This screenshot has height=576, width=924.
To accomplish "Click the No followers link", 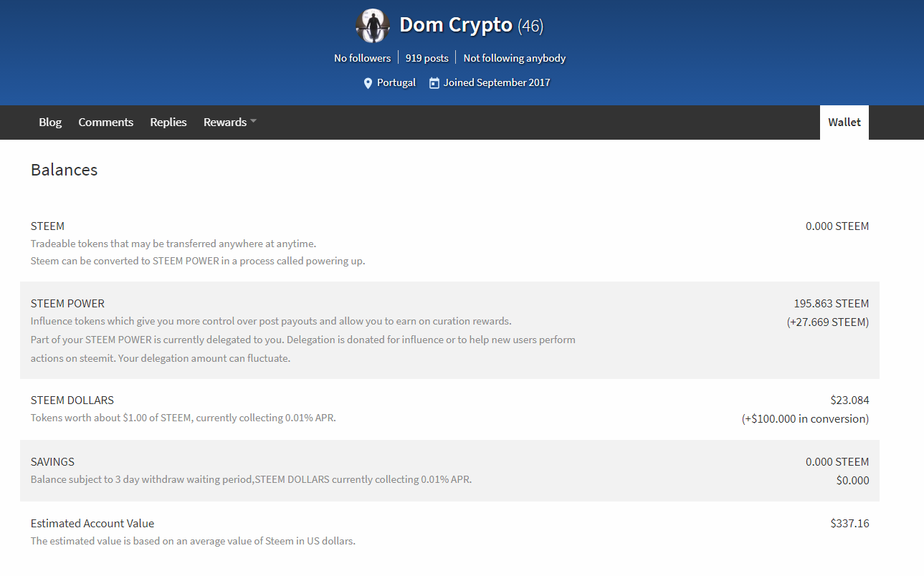I will [363, 58].
